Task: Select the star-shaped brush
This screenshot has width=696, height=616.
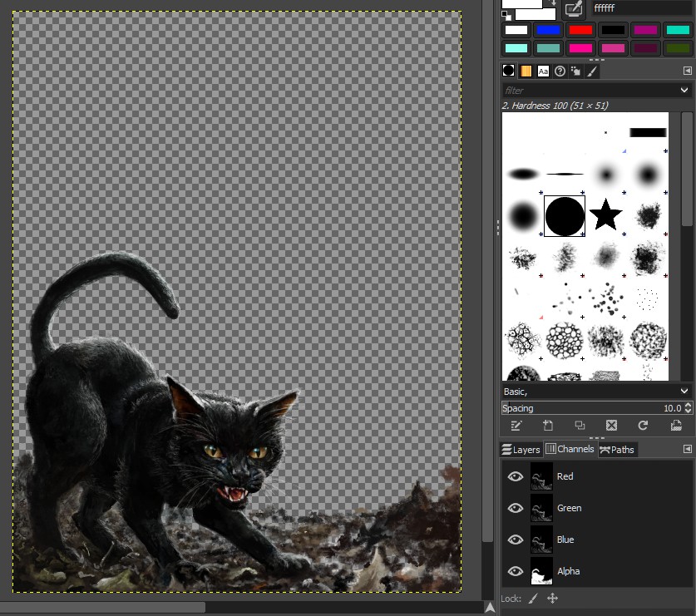Action: [606, 216]
